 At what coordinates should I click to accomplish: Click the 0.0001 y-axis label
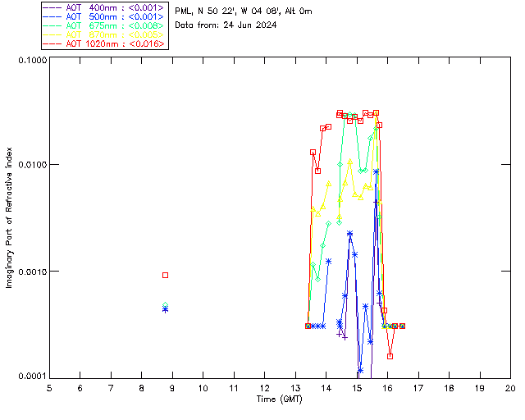32,377
